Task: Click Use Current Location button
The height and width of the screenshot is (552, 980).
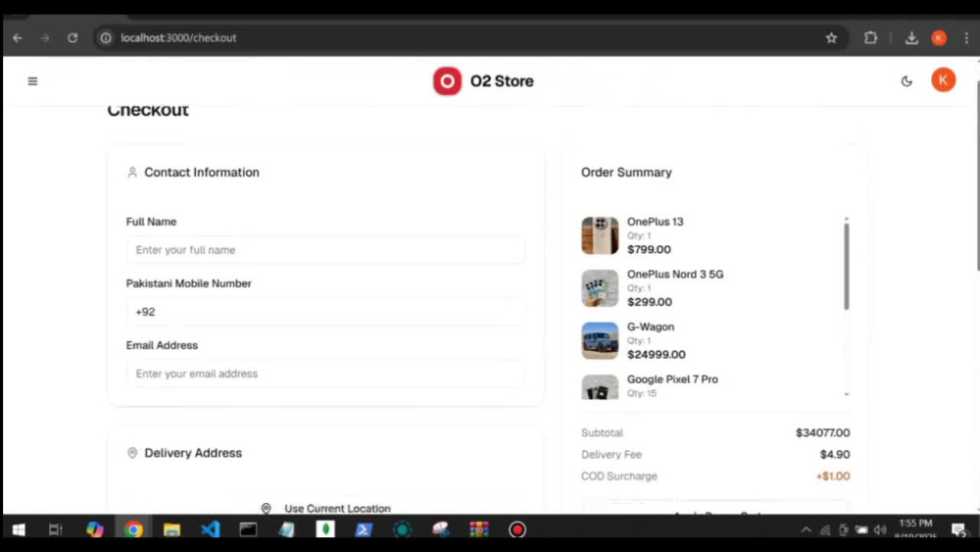Action: 325,508
